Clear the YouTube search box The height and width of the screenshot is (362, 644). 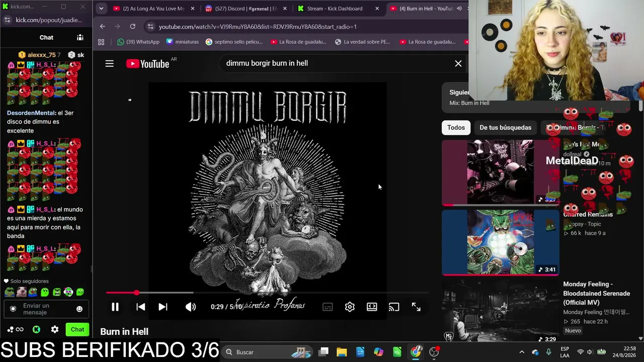tap(458, 63)
